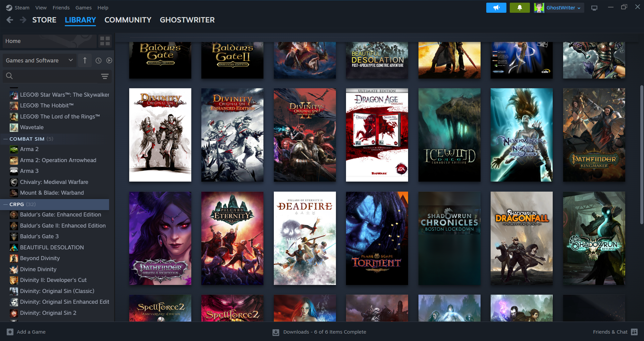
Task: Navigate back with the left arrow
Action: tap(10, 20)
